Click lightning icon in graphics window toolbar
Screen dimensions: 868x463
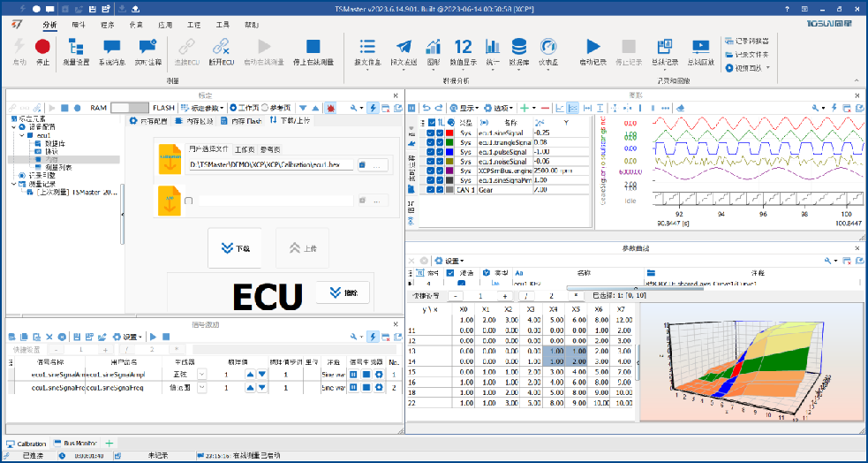[x=834, y=108]
